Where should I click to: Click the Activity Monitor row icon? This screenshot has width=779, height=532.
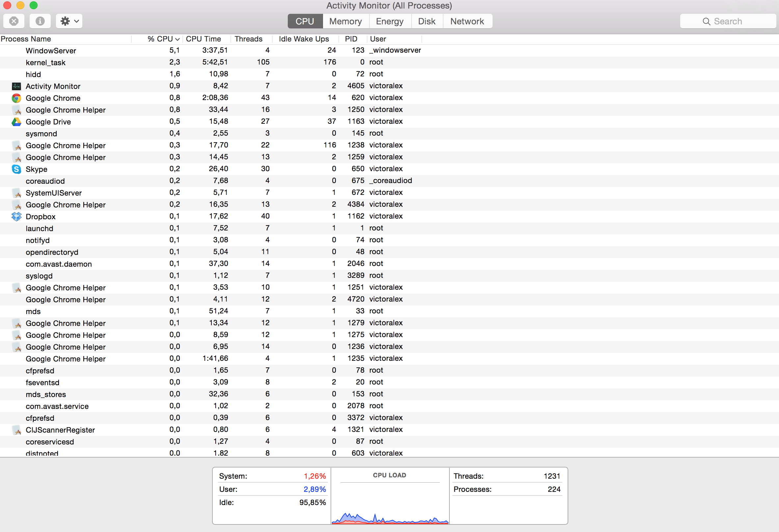[x=16, y=86]
